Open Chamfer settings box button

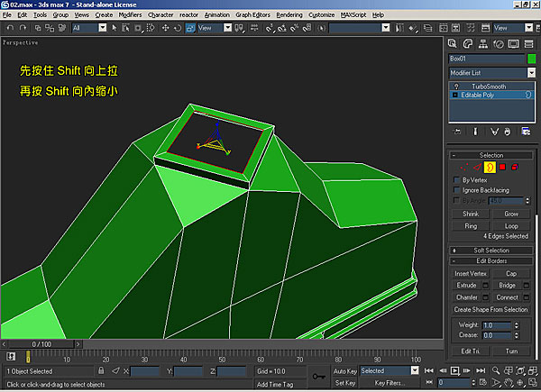485,297
